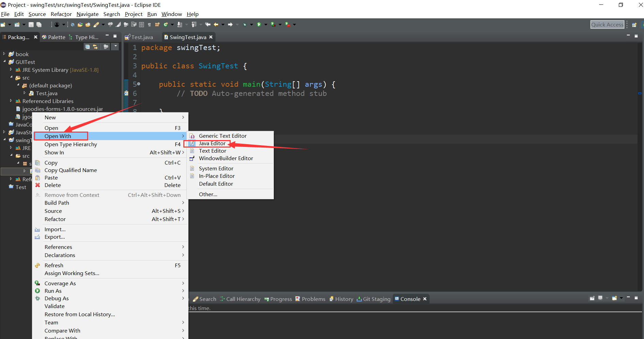The height and width of the screenshot is (339, 644).
Task: Choose Other... in the Open With submenu
Action: 208,194
